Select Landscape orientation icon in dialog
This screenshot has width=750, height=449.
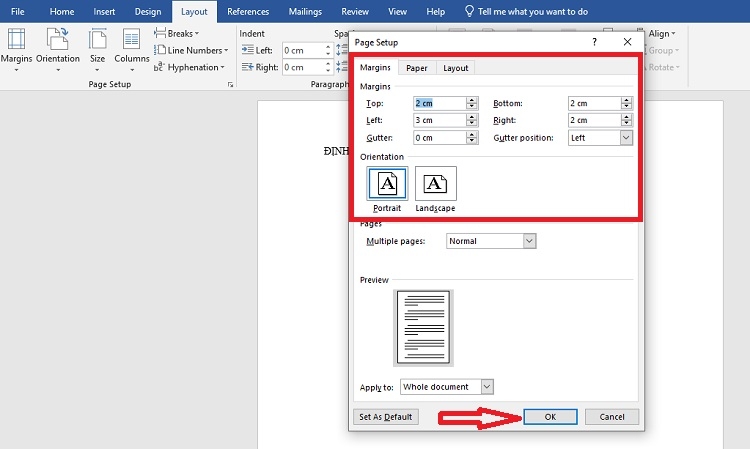tap(435, 184)
